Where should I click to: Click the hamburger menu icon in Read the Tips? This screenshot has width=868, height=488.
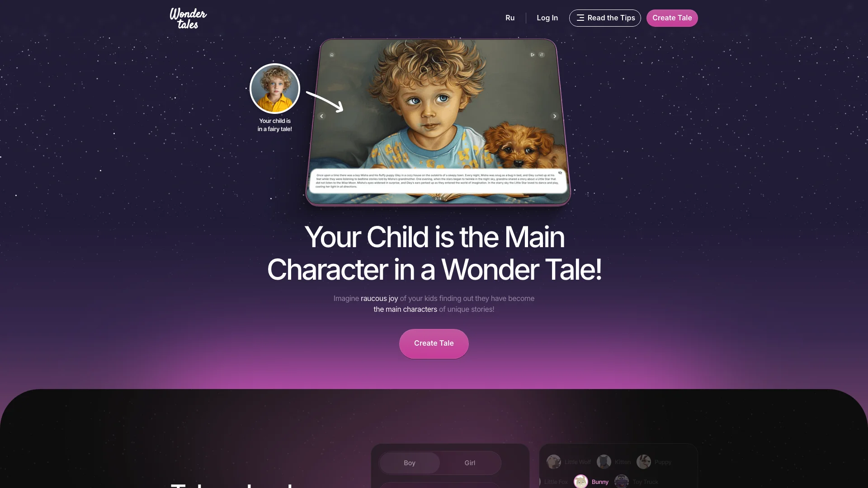click(x=580, y=18)
